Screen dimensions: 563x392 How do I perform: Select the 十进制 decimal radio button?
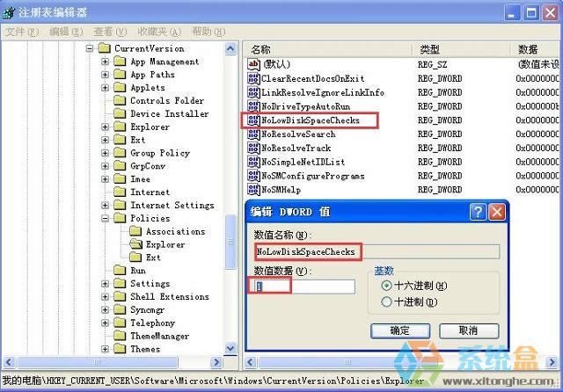(386, 301)
